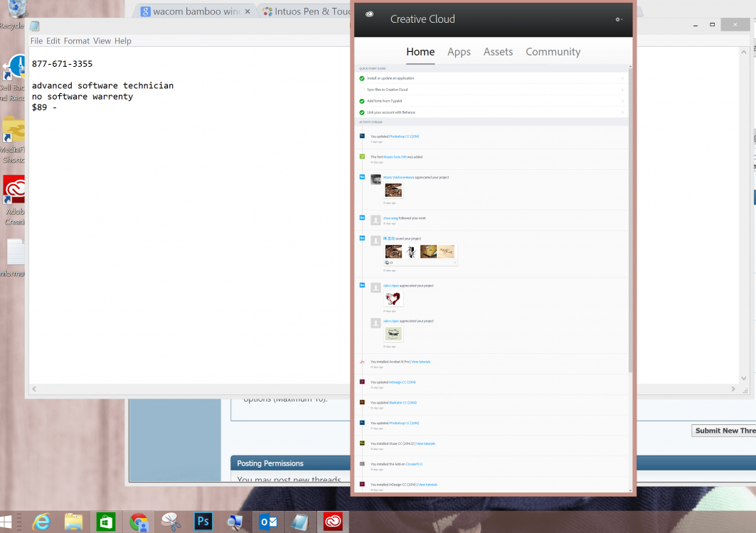Click Submit New Thread button in browser

[724, 431]
